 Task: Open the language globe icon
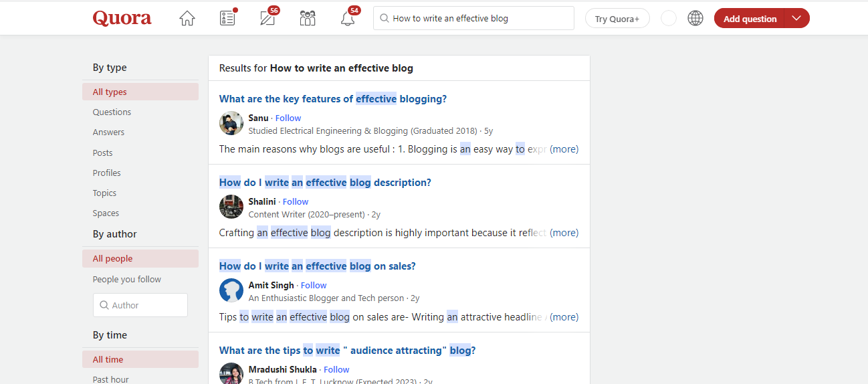[x=695, y=18]
